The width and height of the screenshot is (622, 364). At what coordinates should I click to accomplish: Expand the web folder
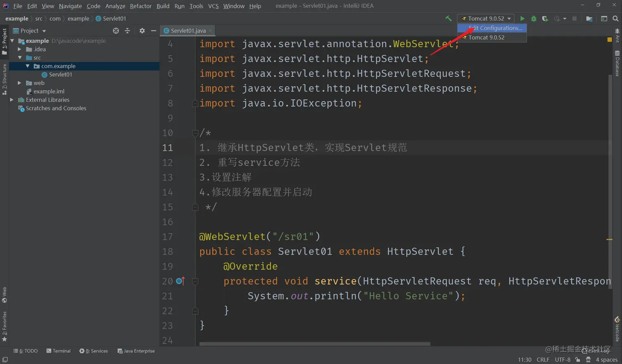[19, 83]
